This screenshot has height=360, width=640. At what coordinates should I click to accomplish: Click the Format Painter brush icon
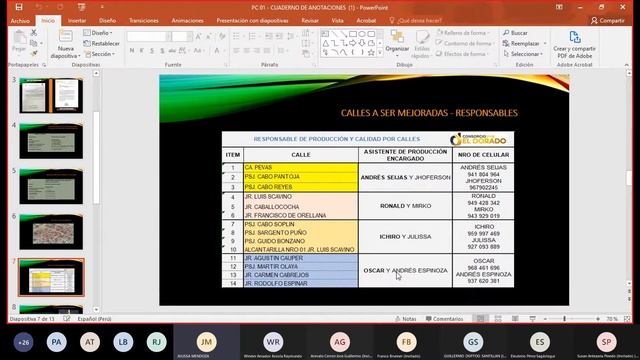34,53
